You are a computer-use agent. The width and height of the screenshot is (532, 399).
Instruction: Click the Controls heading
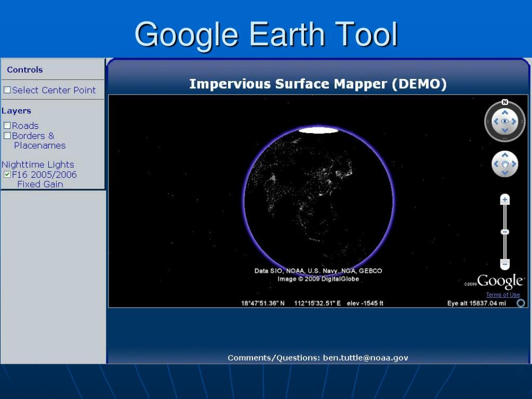pyautogui.click(x=25, y=70)
